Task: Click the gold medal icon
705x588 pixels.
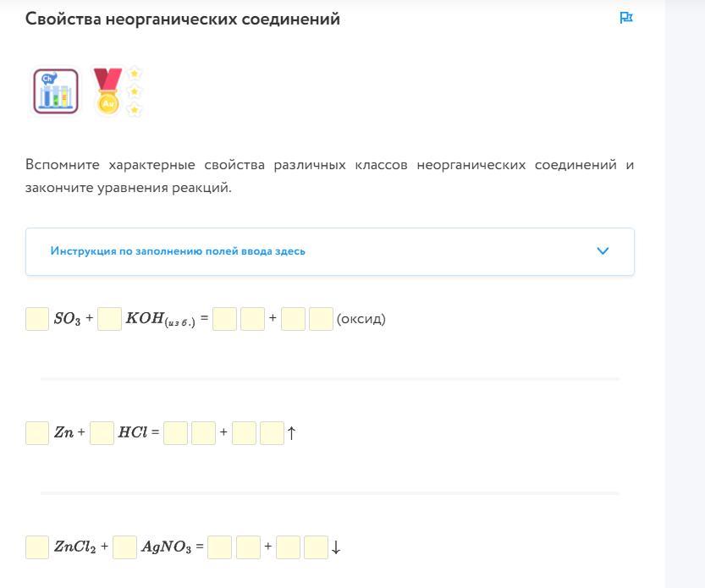Action: pyautogui.click(x=107, y=91)
